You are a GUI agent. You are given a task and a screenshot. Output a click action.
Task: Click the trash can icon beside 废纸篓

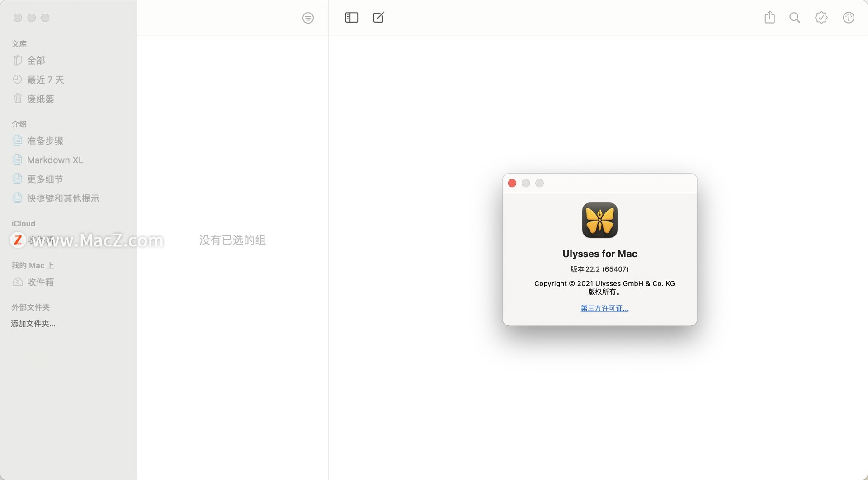pos(18,98)
